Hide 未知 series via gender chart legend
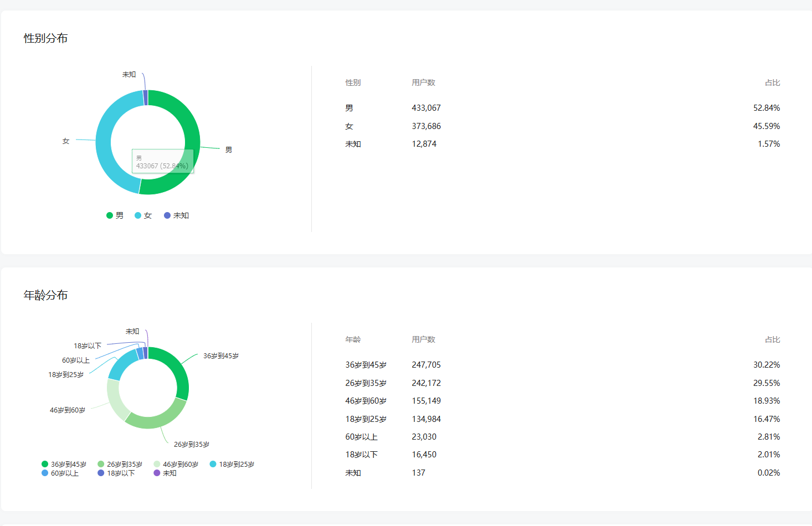Image resolution: width=812 pixels, height=526 pixels. (x=177, y=215)
